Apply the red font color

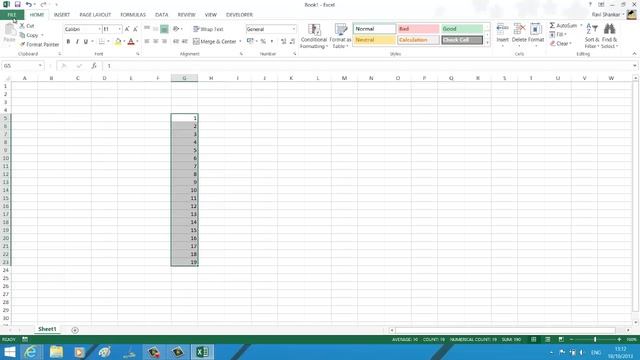pyautogui.click(x=131, y=41)
